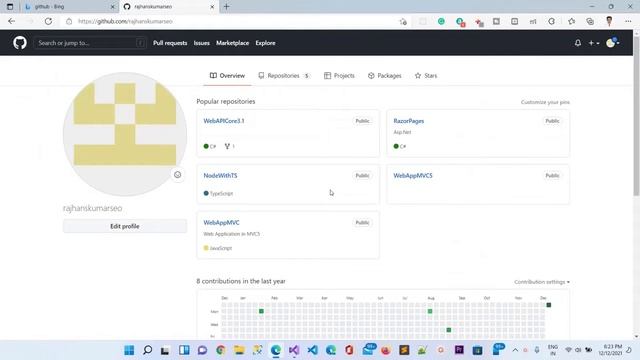Click the browser profile picture icon
This screenshot has width=640, height=360.
pyautogui.click(x=609, y=21)
